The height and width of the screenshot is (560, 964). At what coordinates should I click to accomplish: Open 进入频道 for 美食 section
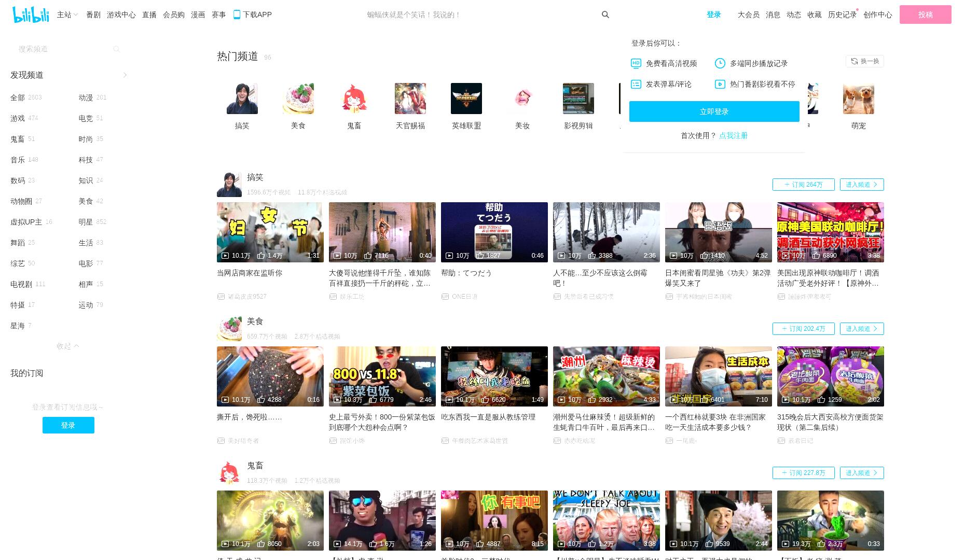tap(862, 329)
